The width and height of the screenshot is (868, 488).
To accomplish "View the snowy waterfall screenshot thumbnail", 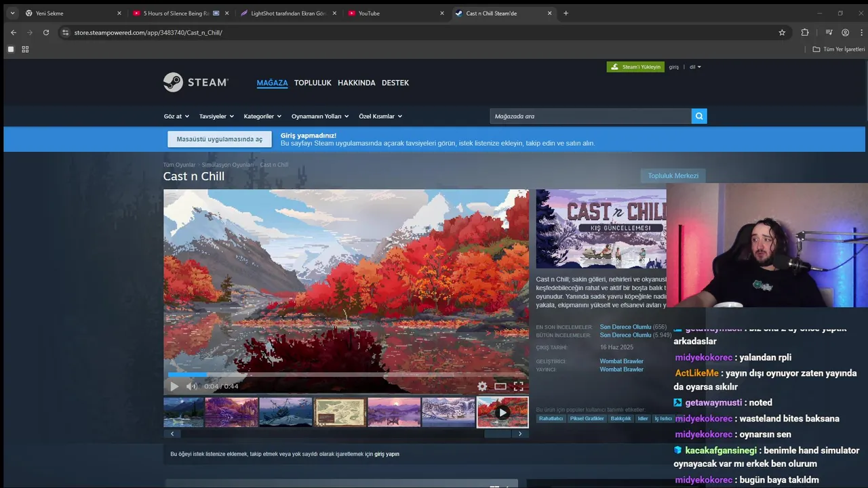I will (x=448, y=412).
